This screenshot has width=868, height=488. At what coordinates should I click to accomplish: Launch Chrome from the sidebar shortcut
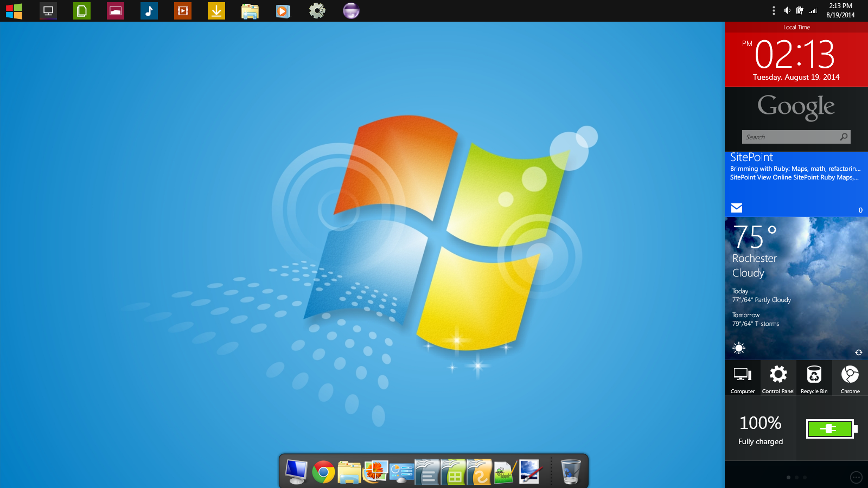[850, 378]
